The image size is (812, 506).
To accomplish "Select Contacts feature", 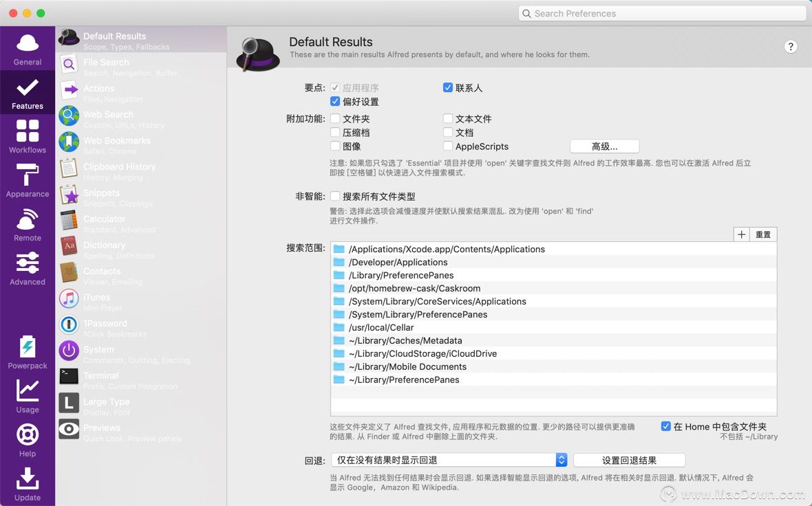I will point(141,274).
